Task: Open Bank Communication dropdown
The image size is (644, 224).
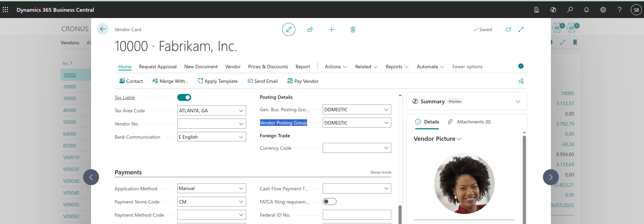Action: pyautogui.click(x=241, y=137)
